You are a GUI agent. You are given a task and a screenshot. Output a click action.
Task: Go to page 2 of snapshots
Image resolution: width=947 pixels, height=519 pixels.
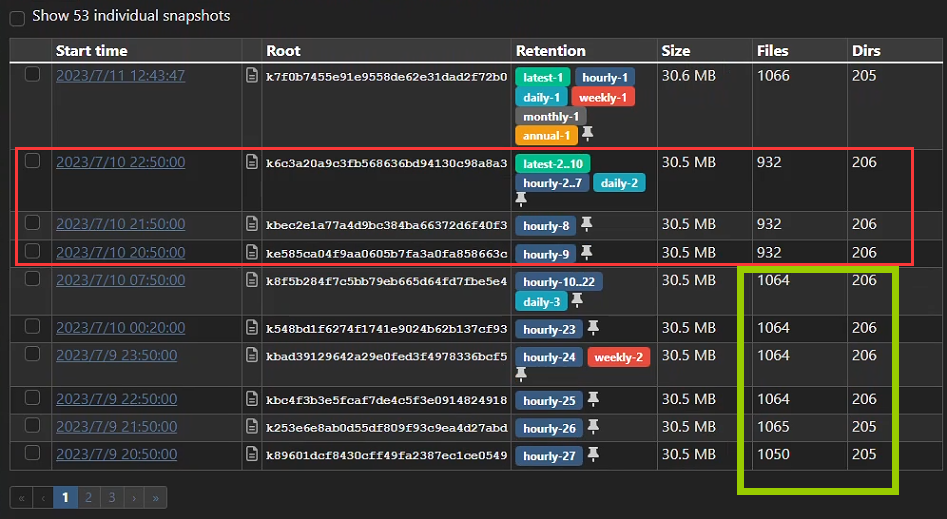click(88, 497)
